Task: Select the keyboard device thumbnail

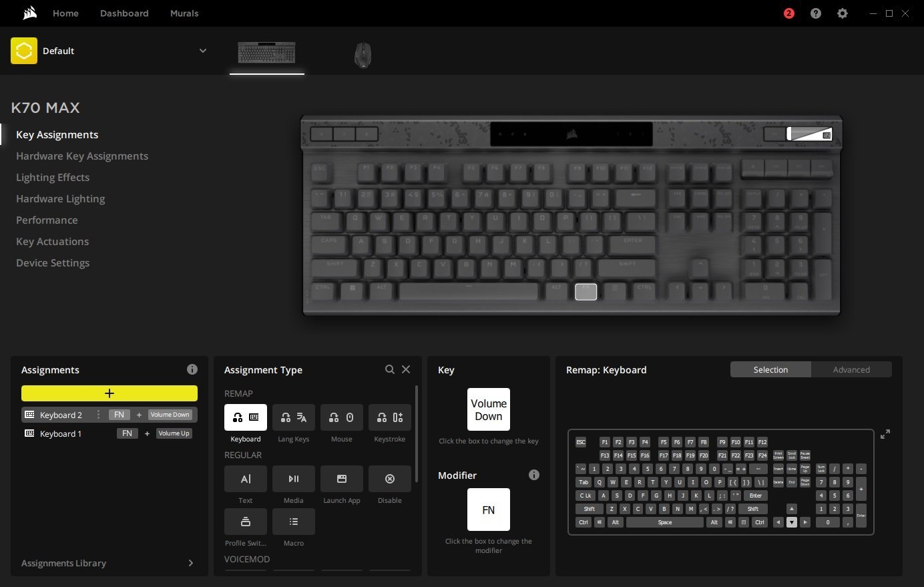Action: (267, 53)
